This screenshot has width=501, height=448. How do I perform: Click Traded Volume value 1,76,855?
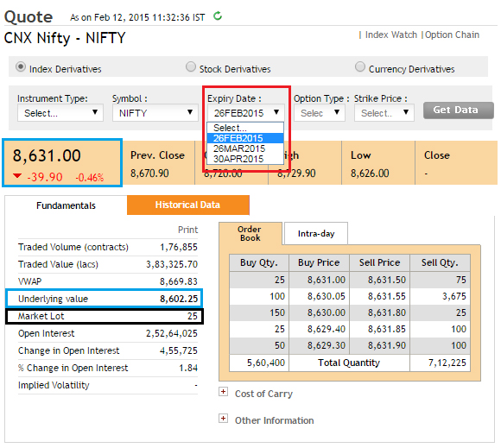[179, 247]
